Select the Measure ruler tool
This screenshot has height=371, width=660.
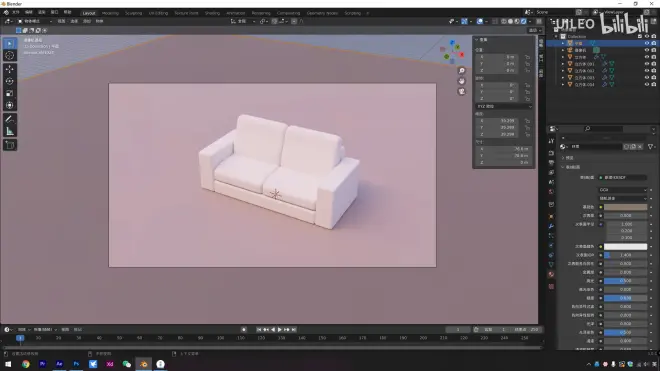point(10,131)
